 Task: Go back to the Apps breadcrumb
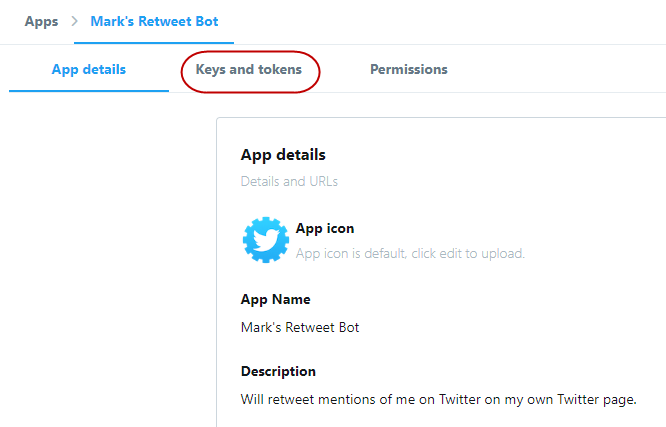pos(41,20)
